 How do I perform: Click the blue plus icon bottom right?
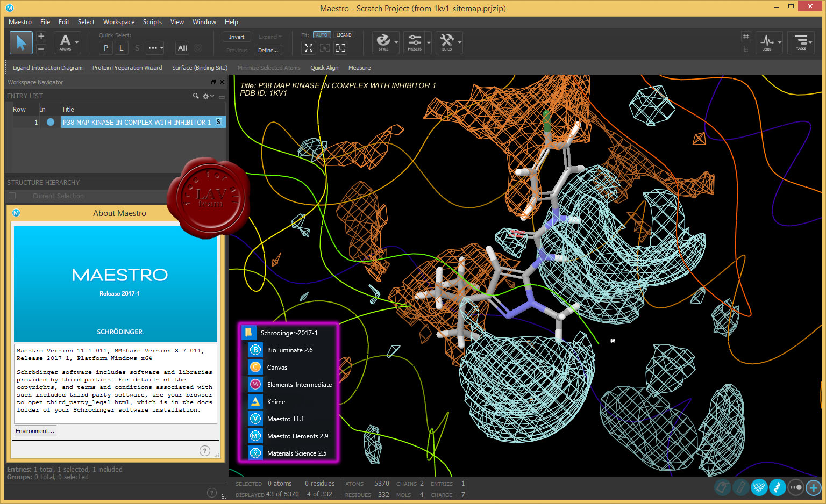pyautogui.click(x=814, y=487)
